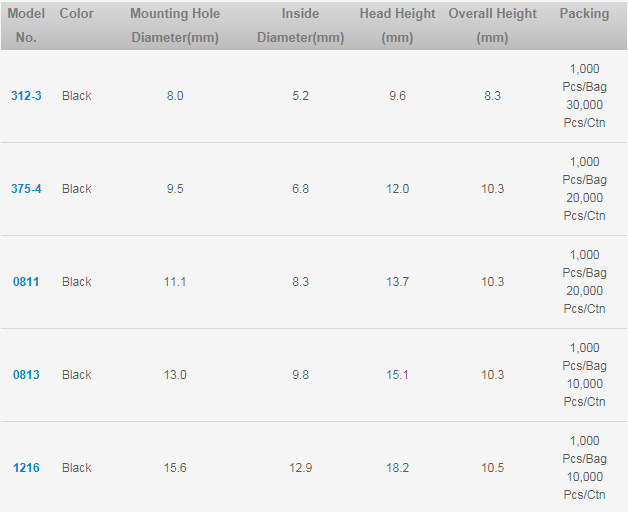Select inside diameter 9.8 cell
Viewport: 628px width, 512px height.
point(300,375)
